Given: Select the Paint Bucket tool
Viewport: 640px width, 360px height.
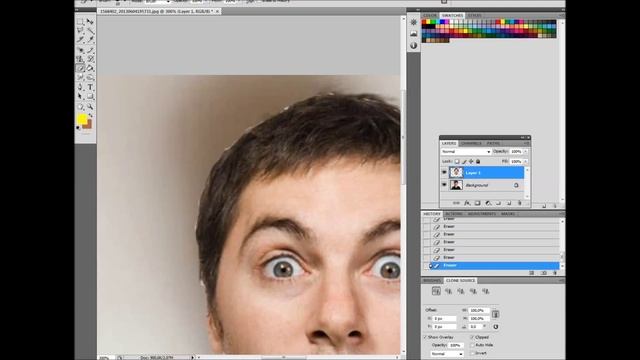Looking at the screenshot, I should [x=90, y=68].
